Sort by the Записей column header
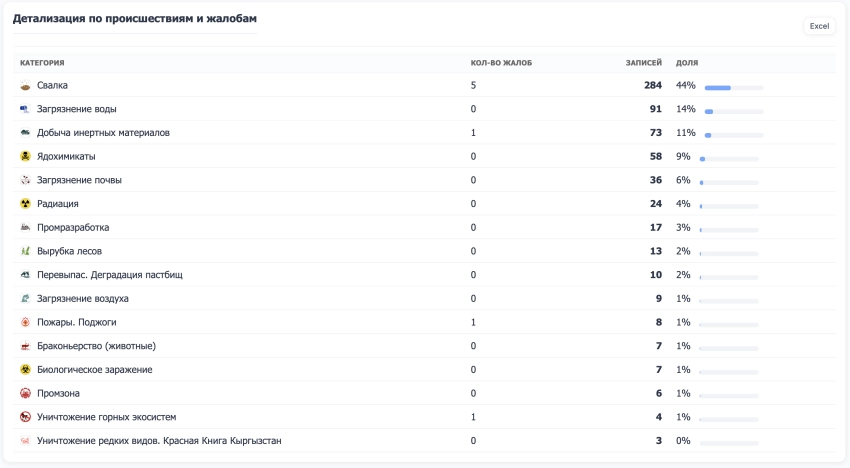The image size is (850, 468). pyautogui.click(x=643, y=63)
